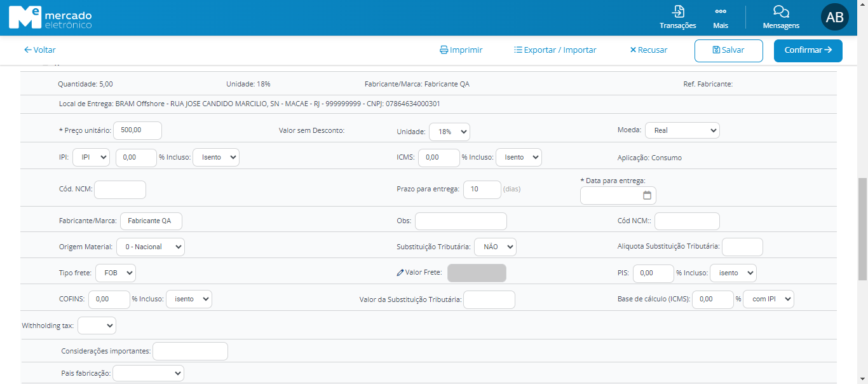
Task: Click the page vertical scrollbar
Action: [862, 229]
